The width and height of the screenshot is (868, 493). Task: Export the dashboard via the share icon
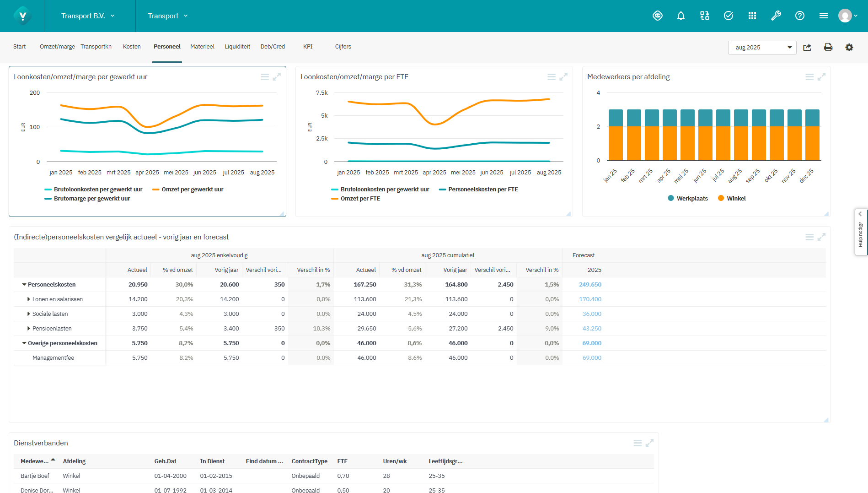tap(807, 47)
